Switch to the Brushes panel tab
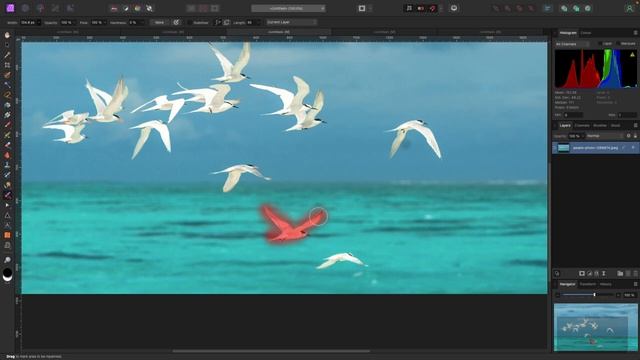Image resolution: width=640 pixels, height=360 pixels. point(600,125)
